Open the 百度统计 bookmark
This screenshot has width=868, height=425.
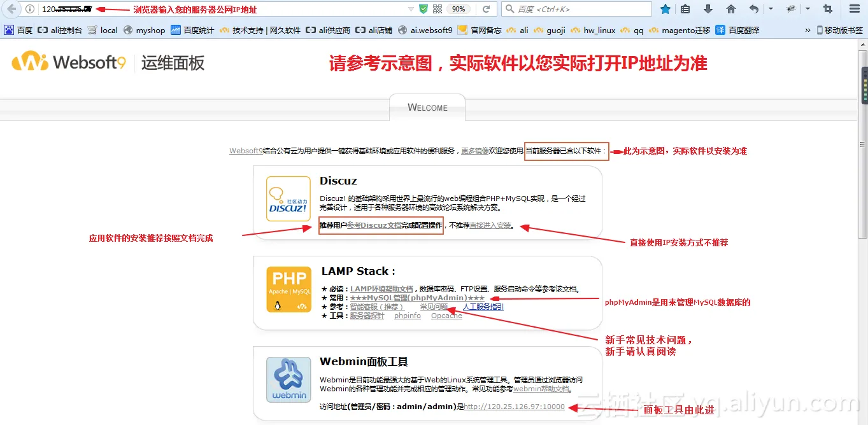click(x=192, y=30)
